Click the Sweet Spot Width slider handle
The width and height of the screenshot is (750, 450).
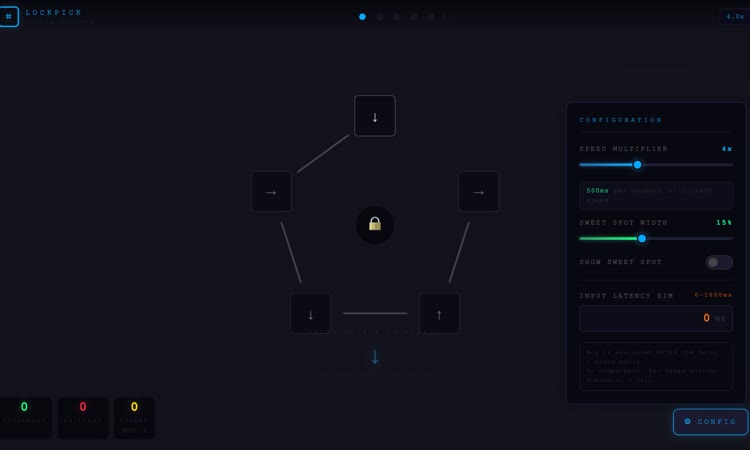click(642, 238)
